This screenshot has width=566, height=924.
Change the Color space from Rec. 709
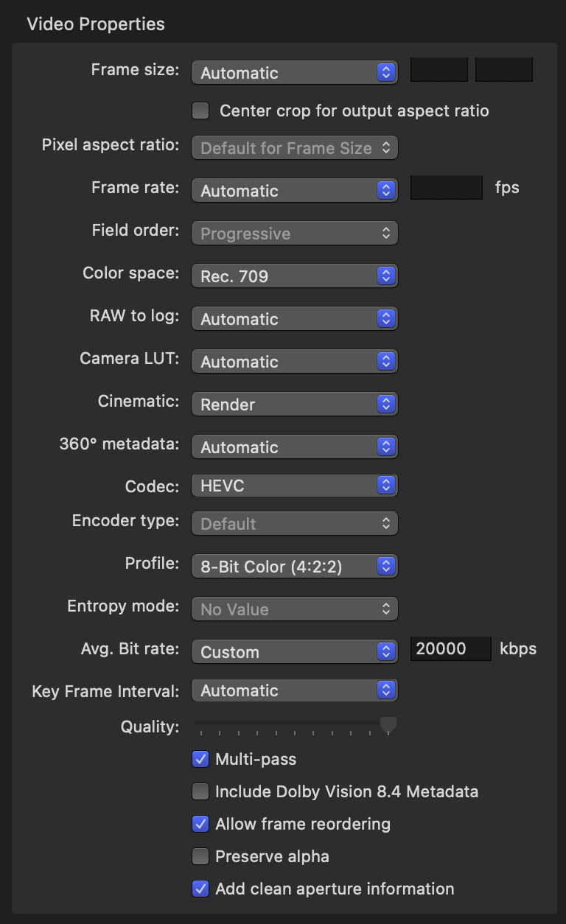294,276
